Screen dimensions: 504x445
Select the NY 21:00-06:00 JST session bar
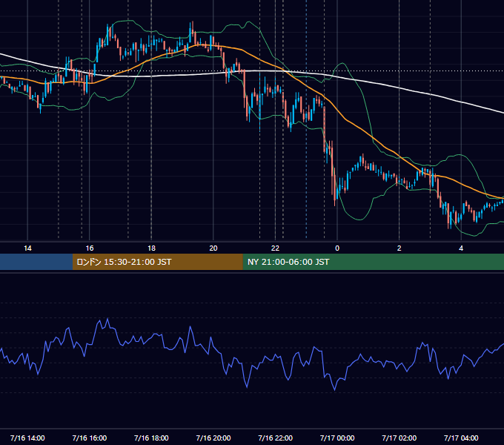pos(373,262)
